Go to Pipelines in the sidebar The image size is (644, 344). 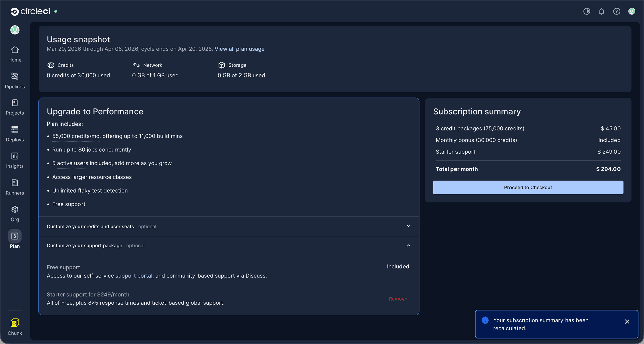[x=15, y=81]
